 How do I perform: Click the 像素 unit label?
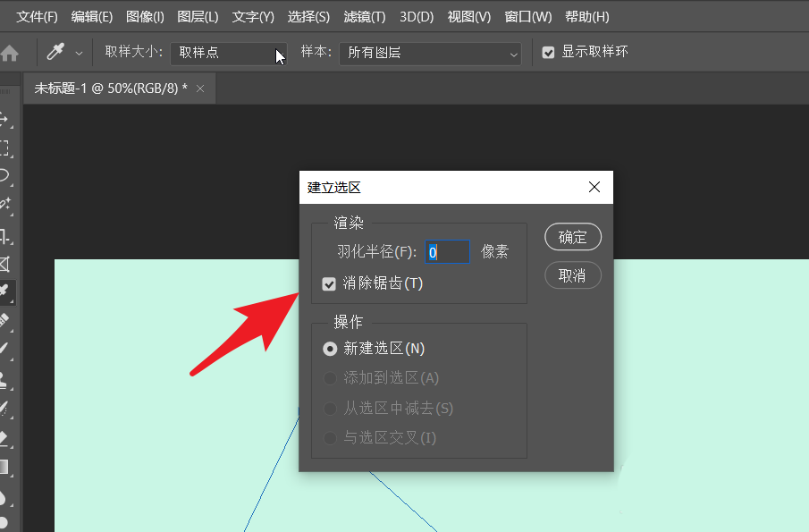pos(494,252)
